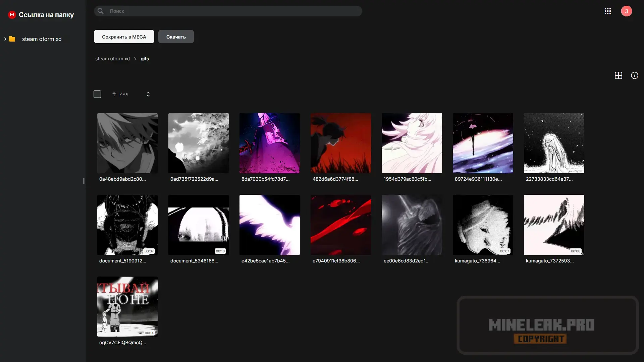The height and width of the screenshot is (362, 644).
Task: Click the MEGA logo icon
Action: click(12, 15)
